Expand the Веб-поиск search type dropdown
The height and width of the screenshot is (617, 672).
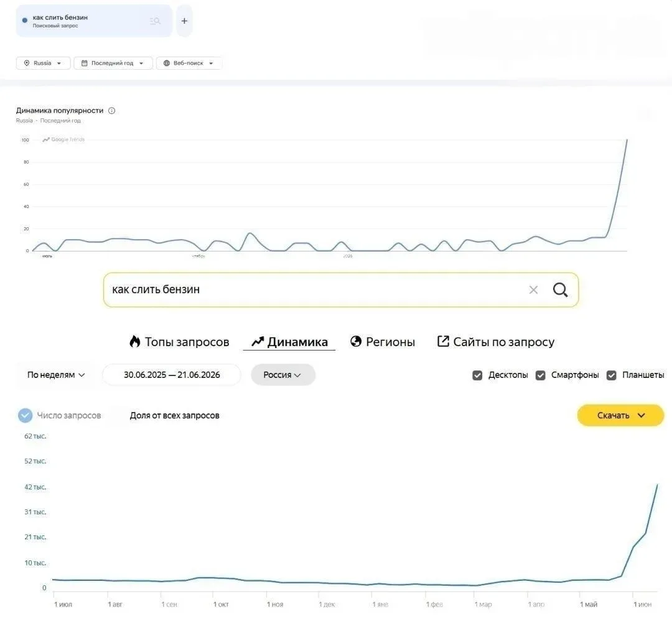click(x=189, y=63)
